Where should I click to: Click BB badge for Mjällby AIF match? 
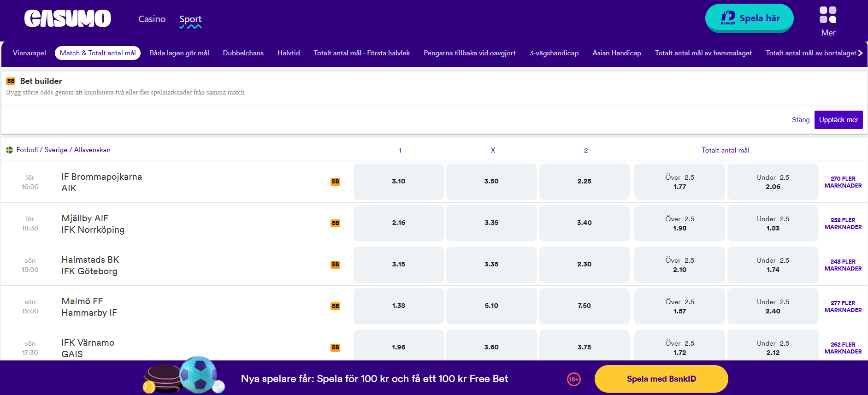[x=335, y=223]
